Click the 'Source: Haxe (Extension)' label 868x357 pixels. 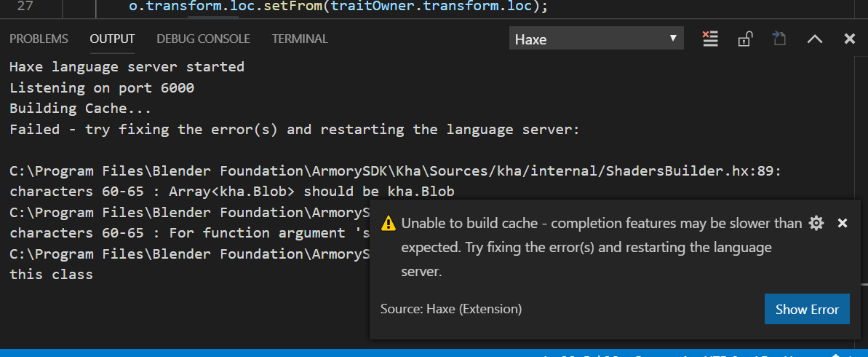(451, 309)
